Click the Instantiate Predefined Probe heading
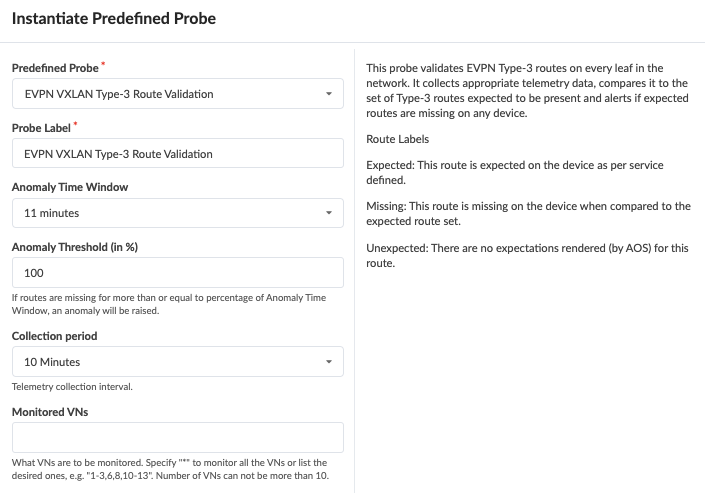The image size is (705, 498). 114,18
